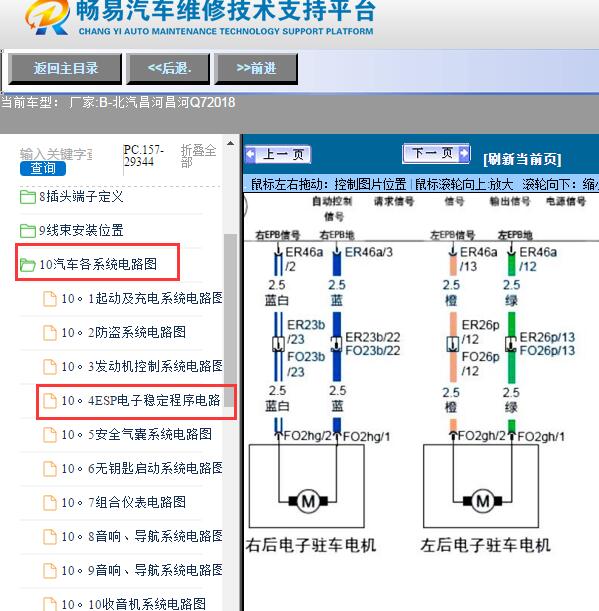Click the document icon of 10.5安全气囊系统电路图

click(49, 435)
